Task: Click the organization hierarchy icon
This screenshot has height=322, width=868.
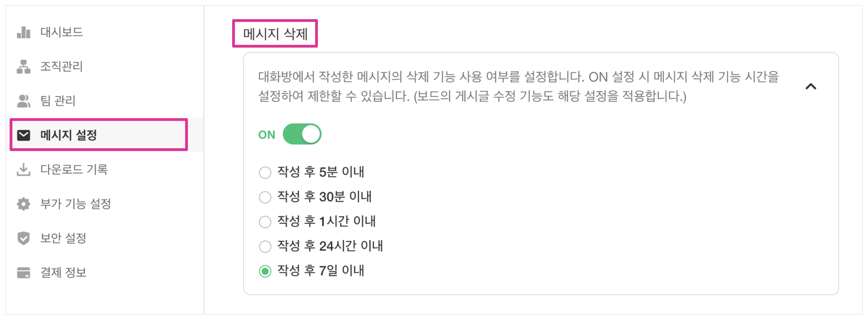Action: 23,67
